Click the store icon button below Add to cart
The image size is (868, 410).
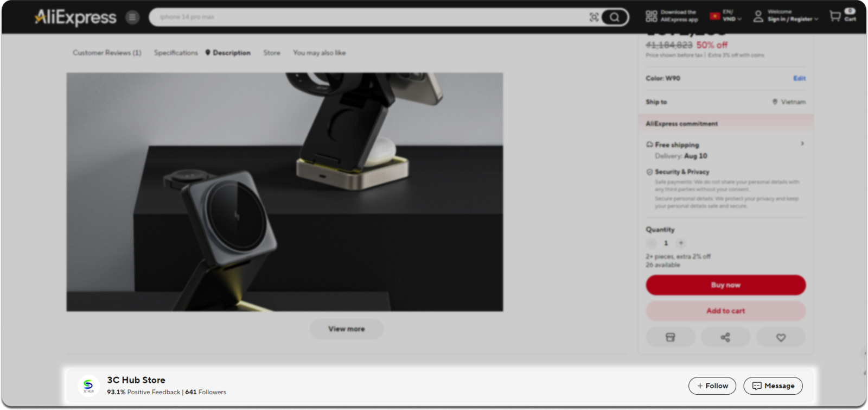pyautogui.click(x=670, y=337)
